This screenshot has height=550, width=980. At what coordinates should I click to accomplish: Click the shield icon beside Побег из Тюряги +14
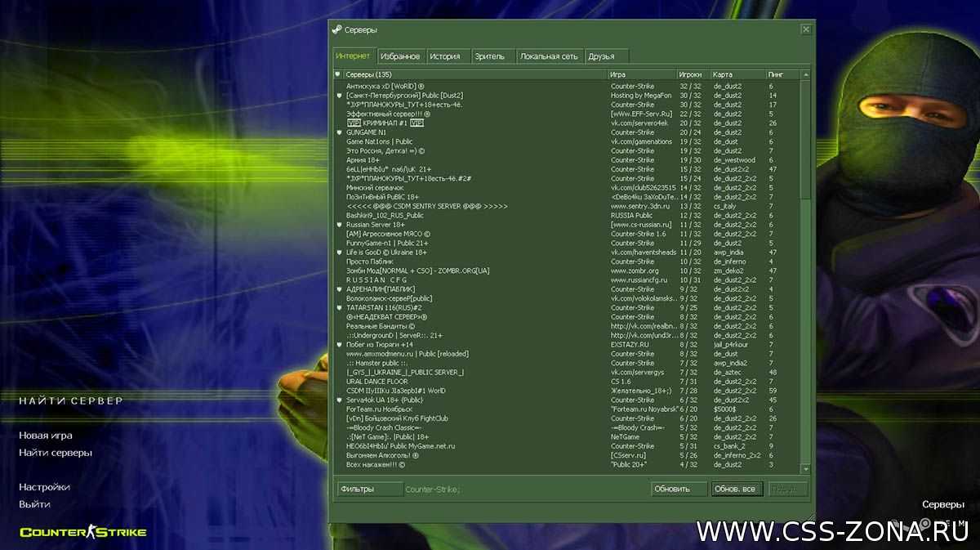pos(338,345)
